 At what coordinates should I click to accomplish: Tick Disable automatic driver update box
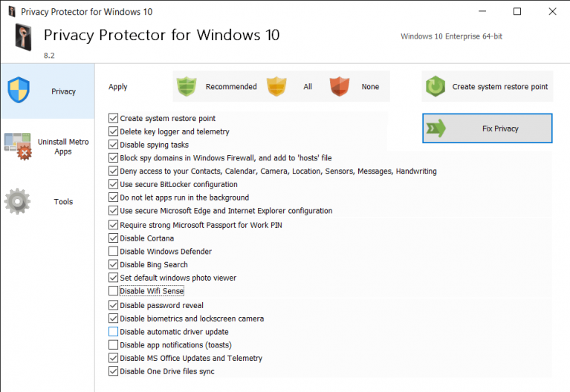113,331
